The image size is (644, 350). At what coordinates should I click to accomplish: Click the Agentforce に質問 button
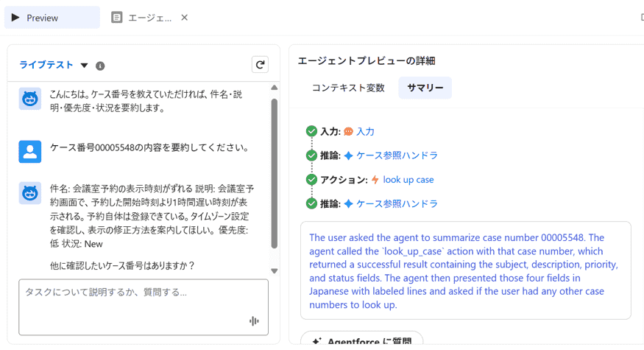tap(362, 338)
